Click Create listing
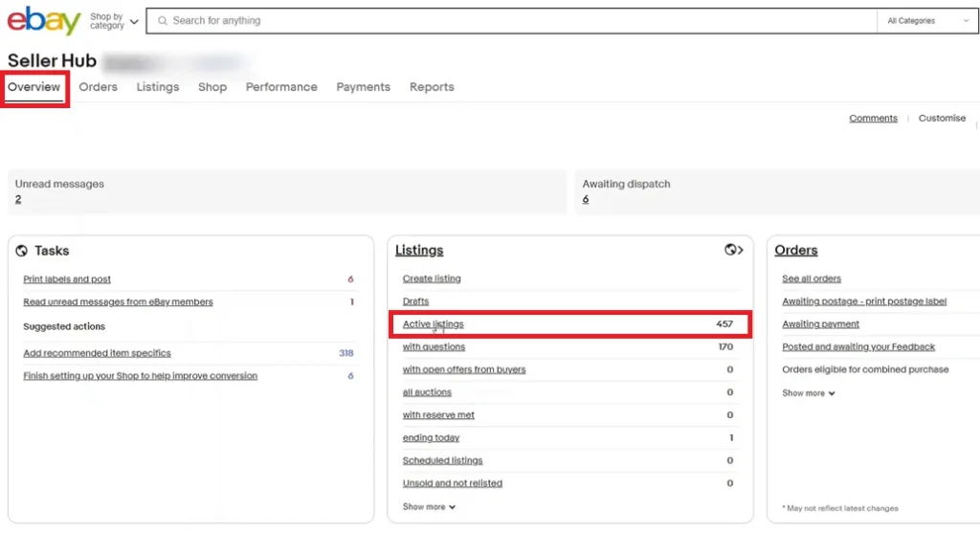The image size is (980, 533). click(432, 278)
